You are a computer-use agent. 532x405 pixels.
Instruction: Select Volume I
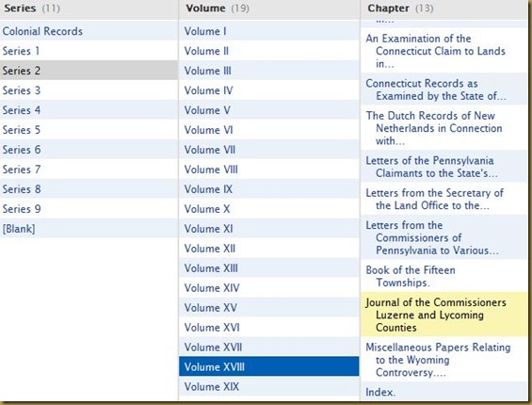coord(268,31)
